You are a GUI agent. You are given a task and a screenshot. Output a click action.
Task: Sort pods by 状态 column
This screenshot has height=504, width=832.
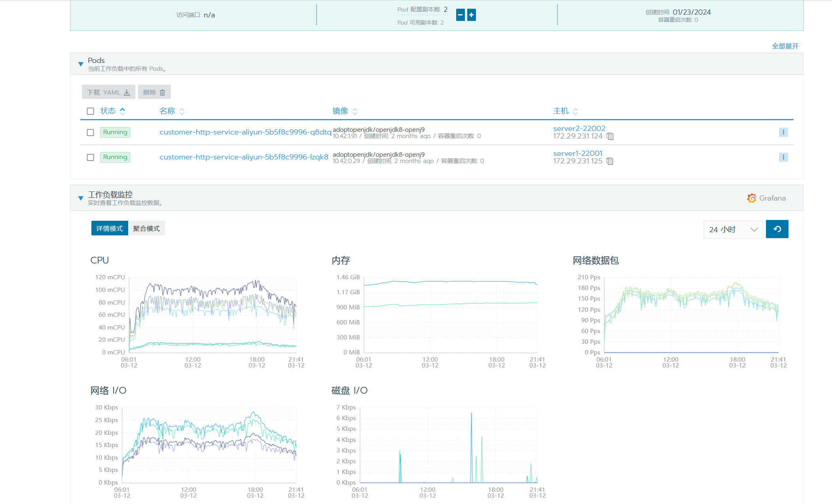113,111
